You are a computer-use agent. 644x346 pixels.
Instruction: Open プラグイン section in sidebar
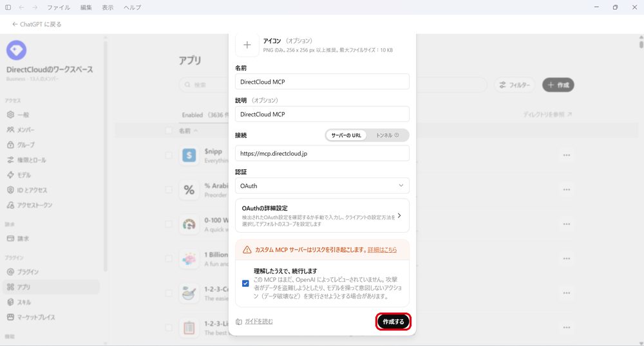point(52,272)
